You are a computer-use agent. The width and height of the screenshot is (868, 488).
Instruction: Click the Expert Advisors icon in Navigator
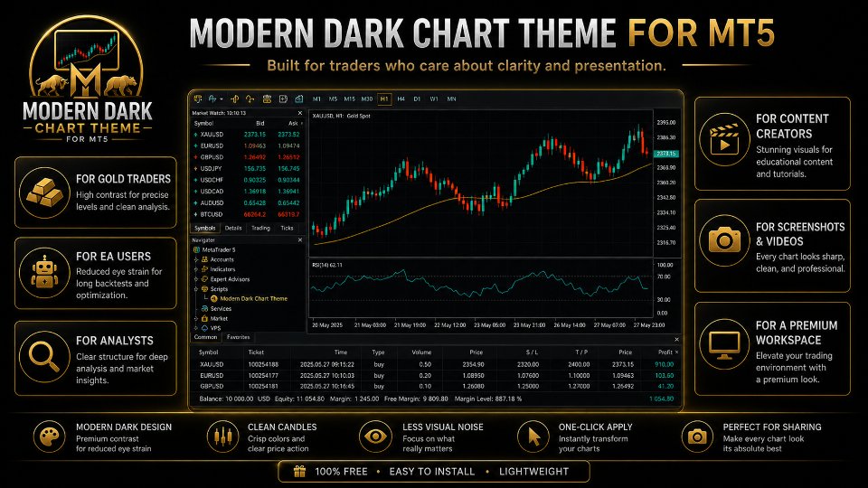(205, 279)
